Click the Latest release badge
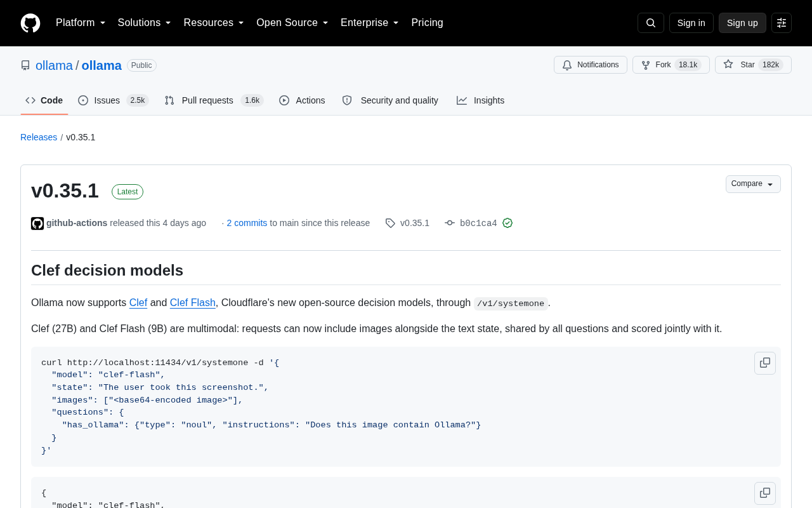Viewport: 812px width, 508px height. 128,192
